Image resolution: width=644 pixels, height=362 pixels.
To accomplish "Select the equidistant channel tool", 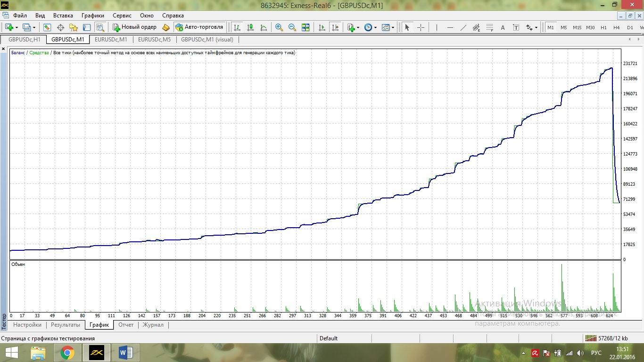I will click(x=476, y=27).
